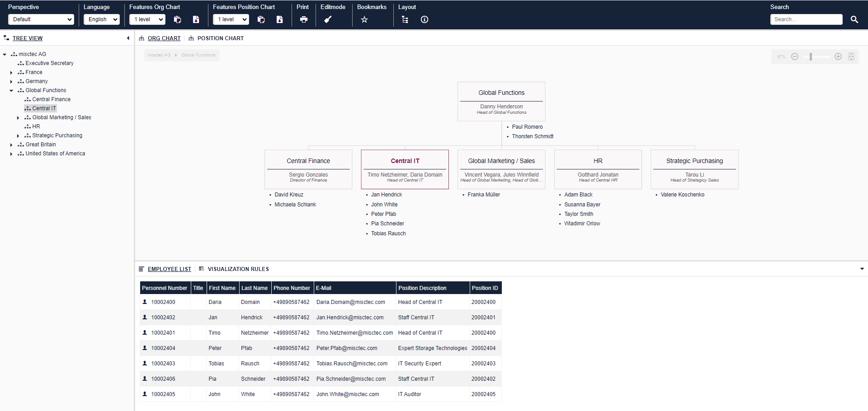Select the Strategic Purchasing org chart box

tap(694, 169)
